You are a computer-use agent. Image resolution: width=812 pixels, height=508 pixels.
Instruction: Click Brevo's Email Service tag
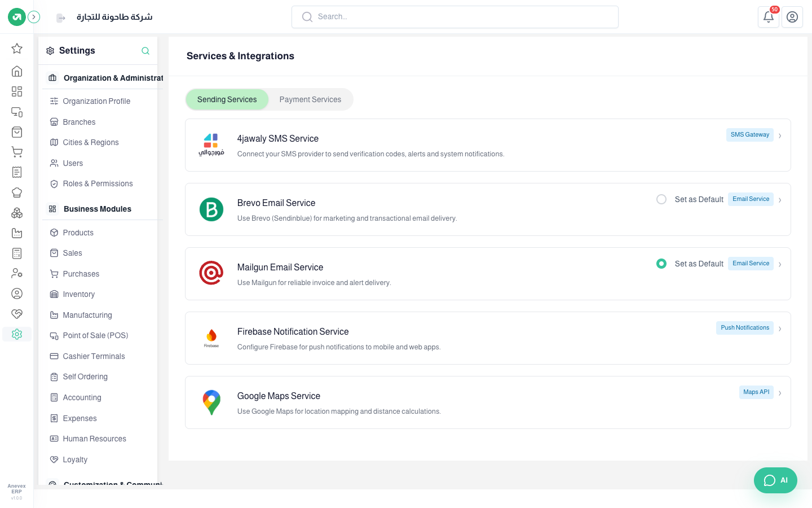(x=751, y=199)
